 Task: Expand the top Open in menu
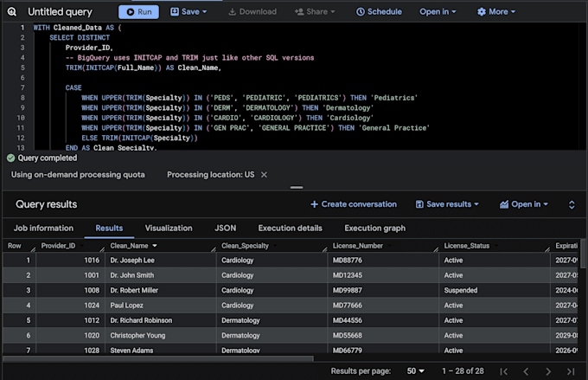tap(438, 12)
